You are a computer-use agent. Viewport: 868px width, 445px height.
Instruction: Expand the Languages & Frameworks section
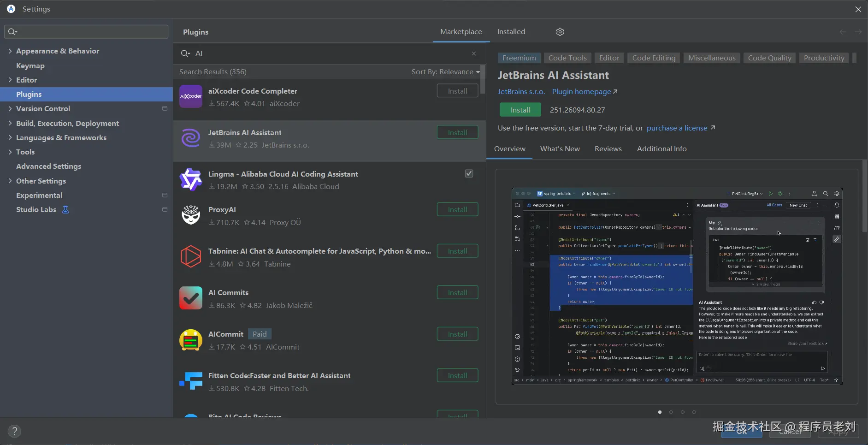(10, 137)
